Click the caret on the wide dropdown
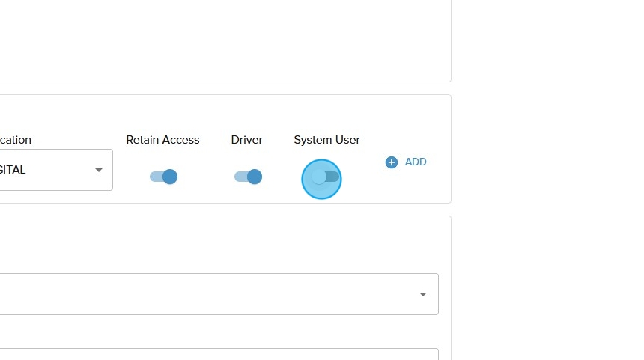This screenshot has height=360, width=644. click(x=423, y=294)
